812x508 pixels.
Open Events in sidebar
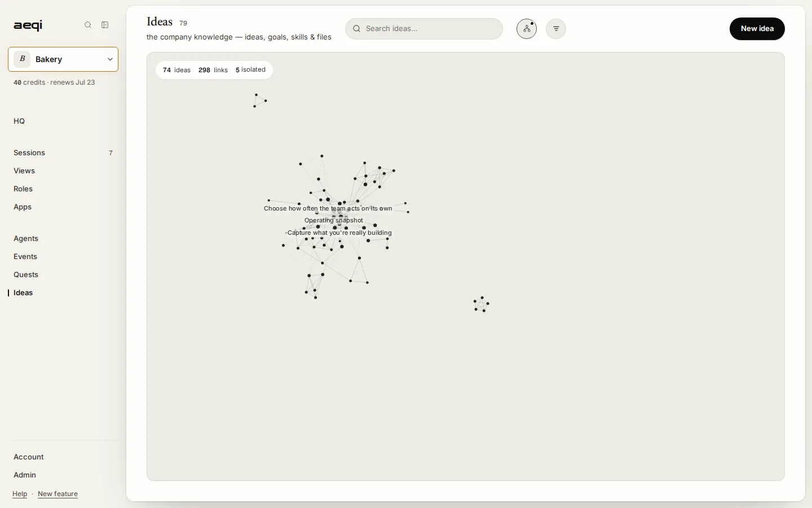coord(25,256)
